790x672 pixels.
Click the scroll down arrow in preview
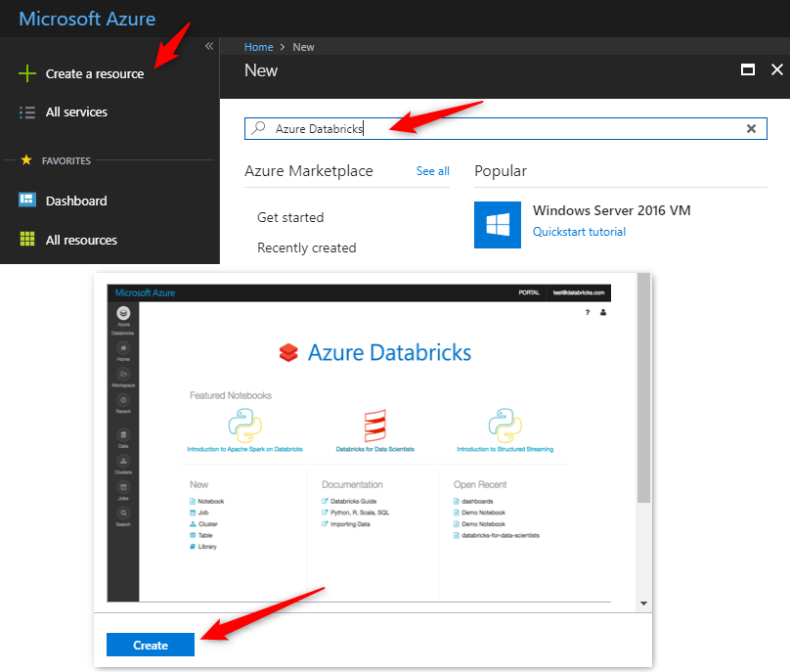(x=643, y=604)
